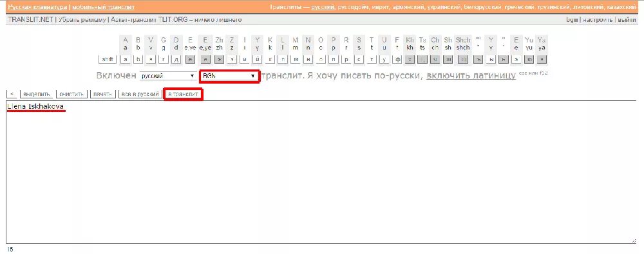644x254 pixels.
Task: Insert Cyrillic letter л key
Action: tap(283, 59)
